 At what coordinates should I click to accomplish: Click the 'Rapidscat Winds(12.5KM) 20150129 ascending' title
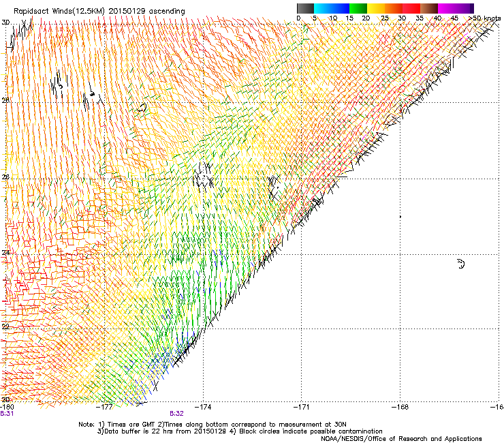coord(99,11)
